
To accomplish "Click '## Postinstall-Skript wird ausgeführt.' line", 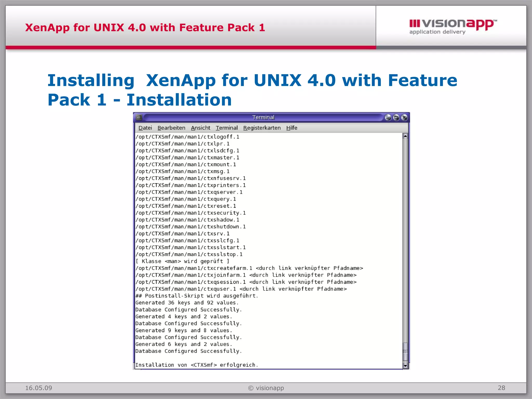I will pos(197,296).
